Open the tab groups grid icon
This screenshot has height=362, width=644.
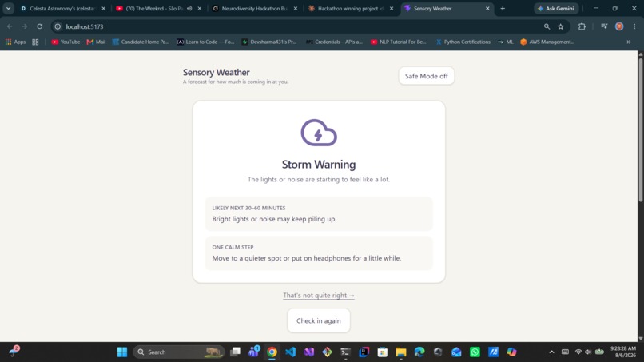[35, 42]
